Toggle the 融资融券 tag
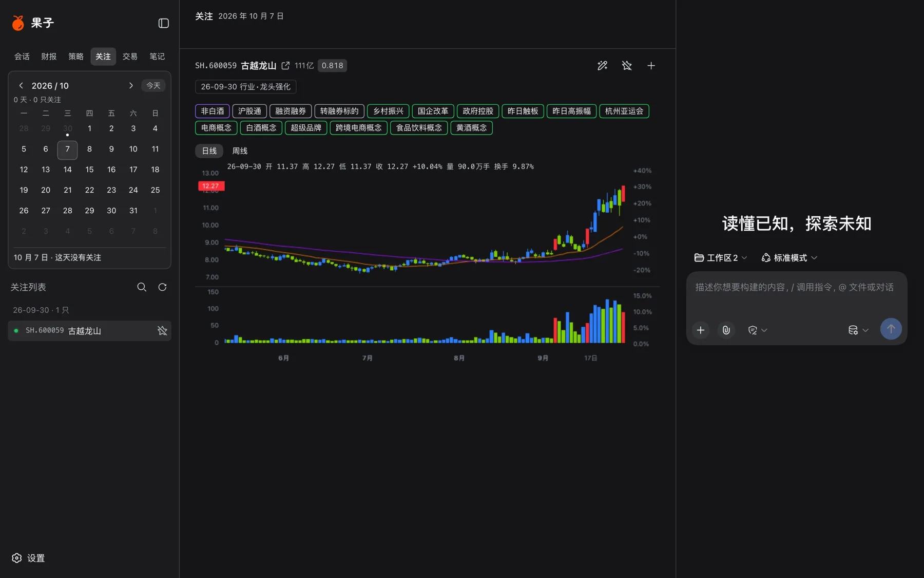The image size is (924, 578). [291, 111]
